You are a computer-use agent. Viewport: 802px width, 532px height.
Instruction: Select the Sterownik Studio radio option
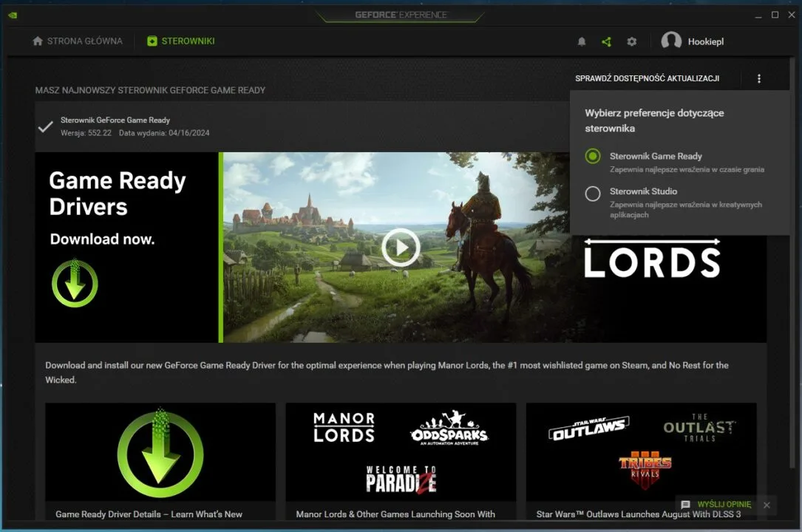[x=593, y=194]
